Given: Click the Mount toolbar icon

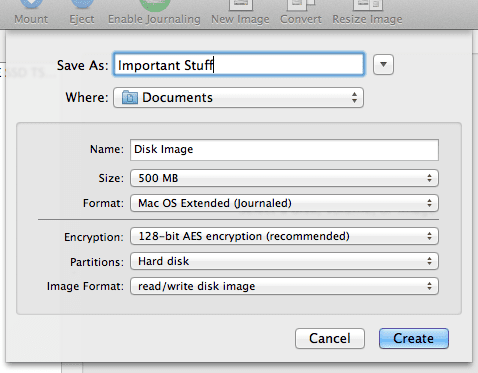Looking at the screenshot, I should (31, 5).
